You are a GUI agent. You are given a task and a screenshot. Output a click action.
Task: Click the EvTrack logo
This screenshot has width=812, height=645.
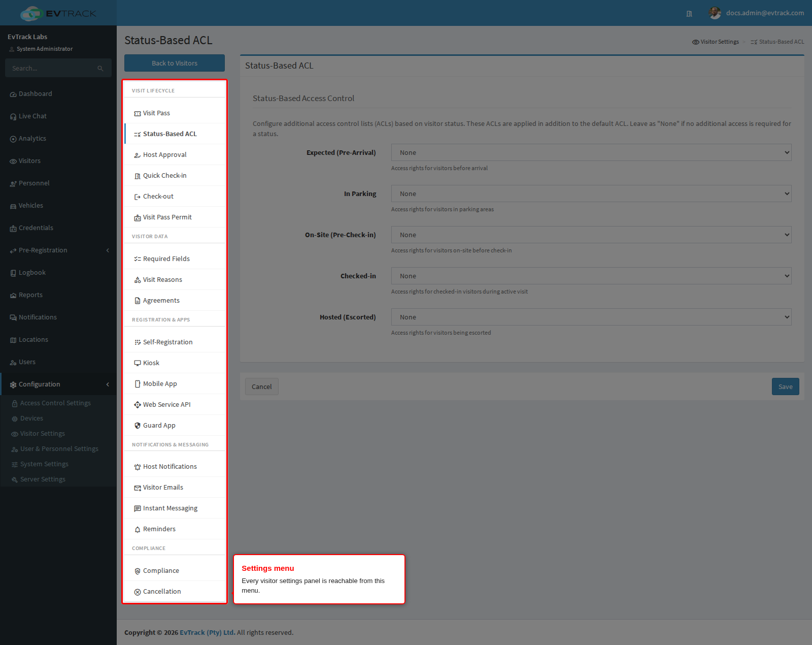(x=58, y=13)
